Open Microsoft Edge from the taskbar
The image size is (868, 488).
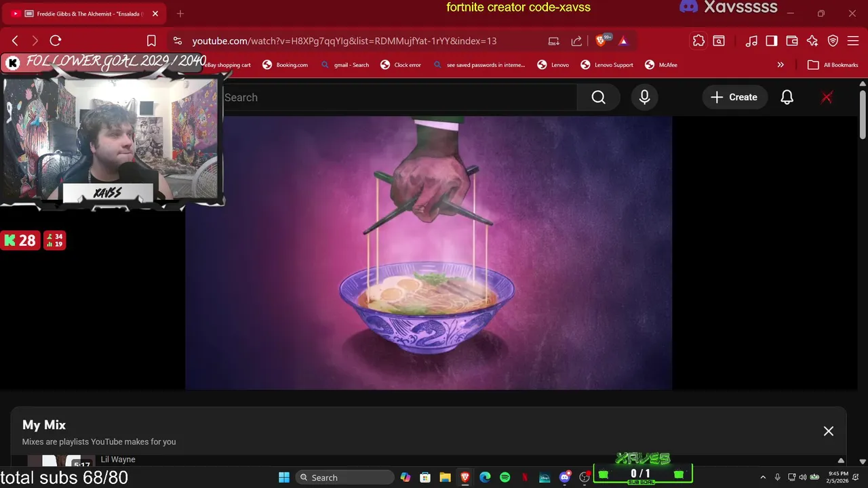click(x=485, y=477)
